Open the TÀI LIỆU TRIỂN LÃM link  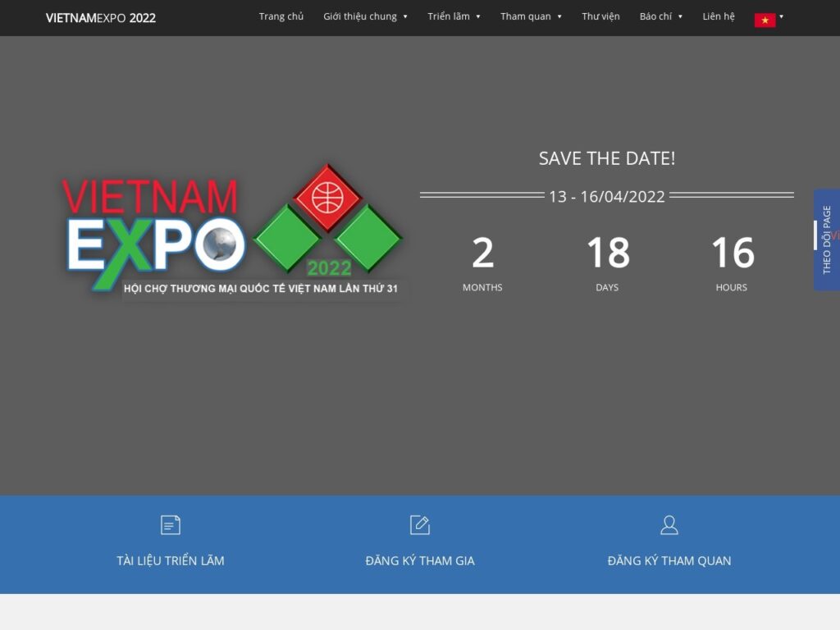tap(171, 561)
